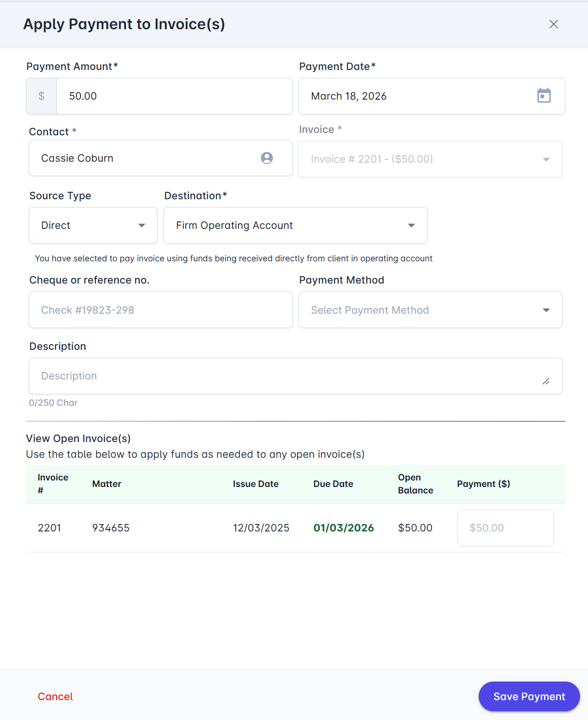Click the Cheque or reference no. field
The height and width of the screenshot is (720, 588).
tap(161, 310)
